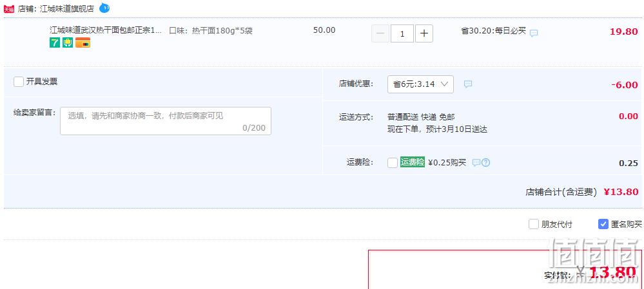Click the 口味：热干面180g*5袋 spec text
644x289 pixels.
tap(211, 30)
